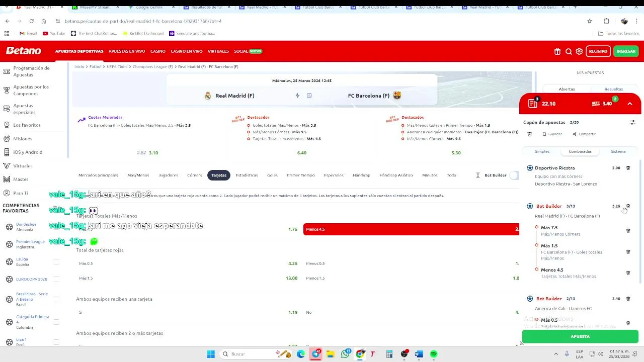The width and height of the screenshot is (644, 362).
Task: Open Premier League Inglaterra in sidebar
Action: tap(30, 244)
